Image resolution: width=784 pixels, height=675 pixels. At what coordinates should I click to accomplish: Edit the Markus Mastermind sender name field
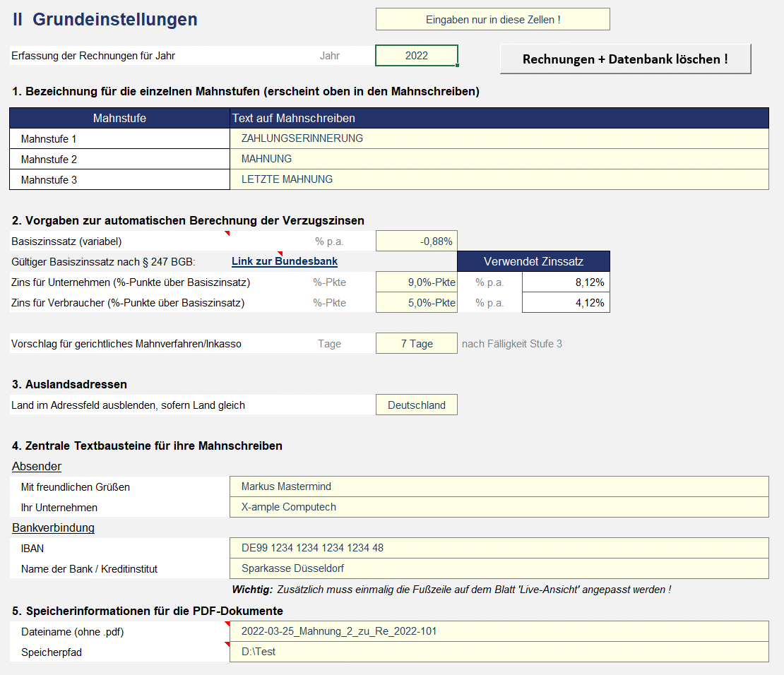click(x=499, y=486)
